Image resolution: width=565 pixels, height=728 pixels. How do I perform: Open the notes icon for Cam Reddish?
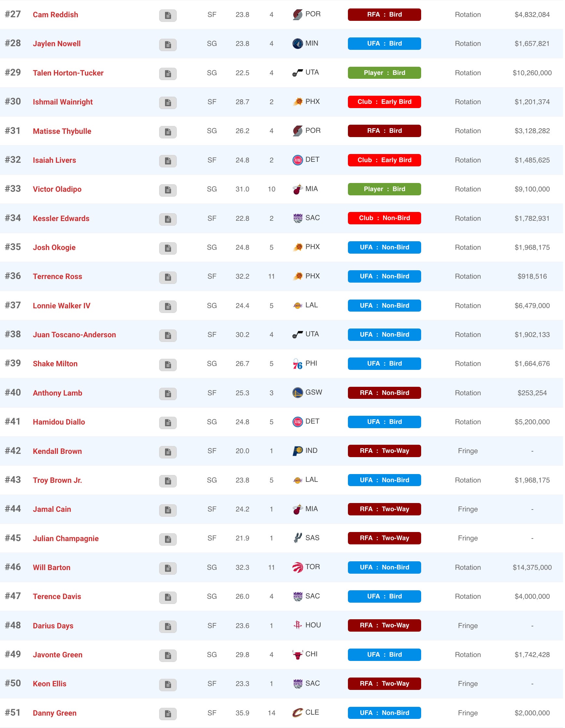coord(168,15)
